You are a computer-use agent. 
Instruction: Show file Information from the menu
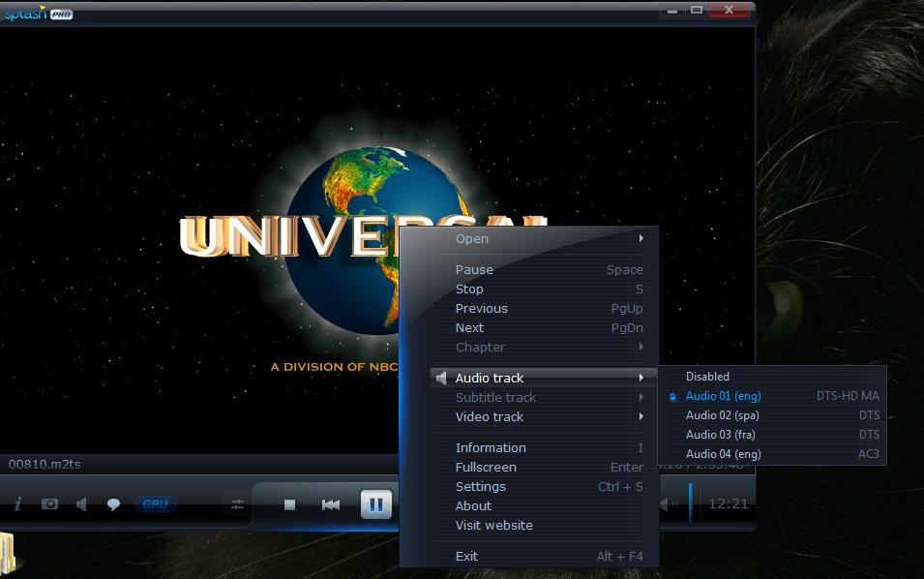pos(545,447)
